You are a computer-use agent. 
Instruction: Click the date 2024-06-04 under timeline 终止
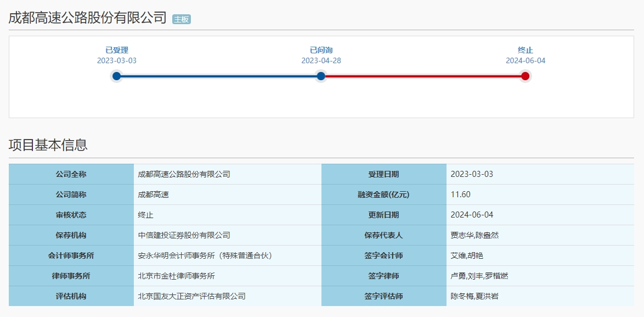tap(526, 61)
